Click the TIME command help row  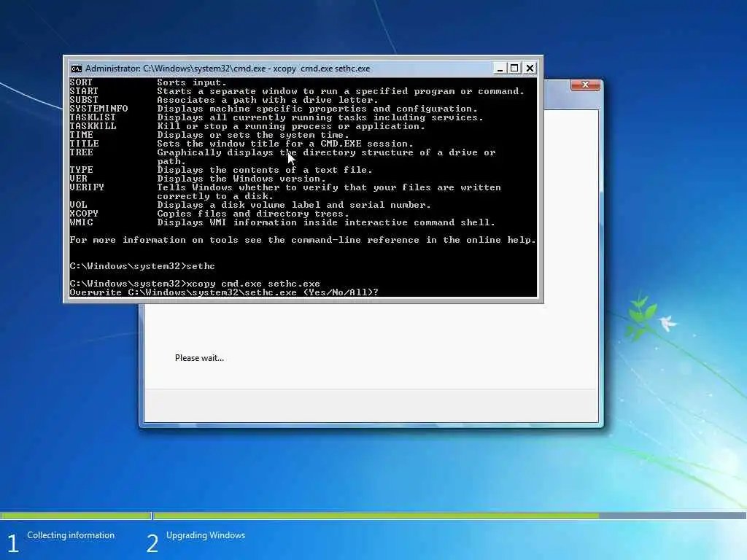(x=209, y=135)
